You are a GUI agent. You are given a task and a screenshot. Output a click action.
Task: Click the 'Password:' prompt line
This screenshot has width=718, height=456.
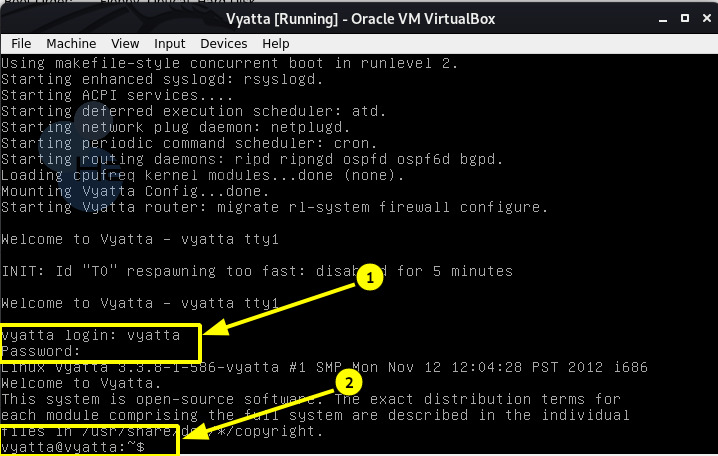[40, 352]
